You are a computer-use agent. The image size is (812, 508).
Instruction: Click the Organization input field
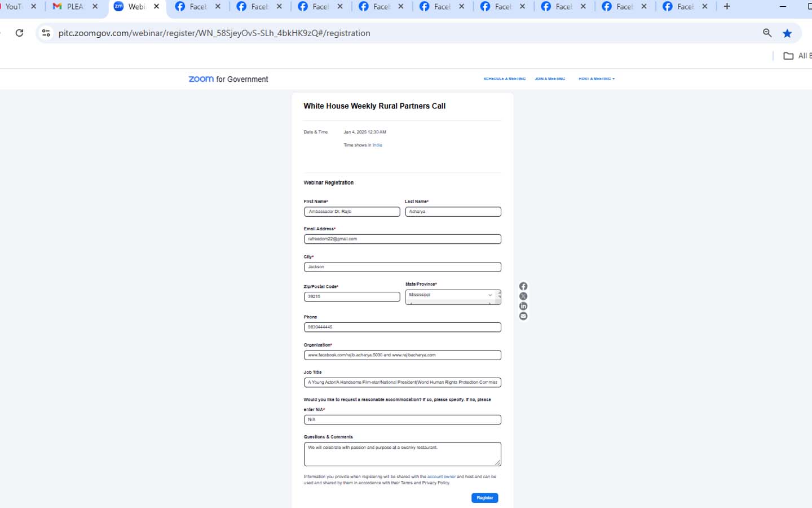tap(403, 355)
